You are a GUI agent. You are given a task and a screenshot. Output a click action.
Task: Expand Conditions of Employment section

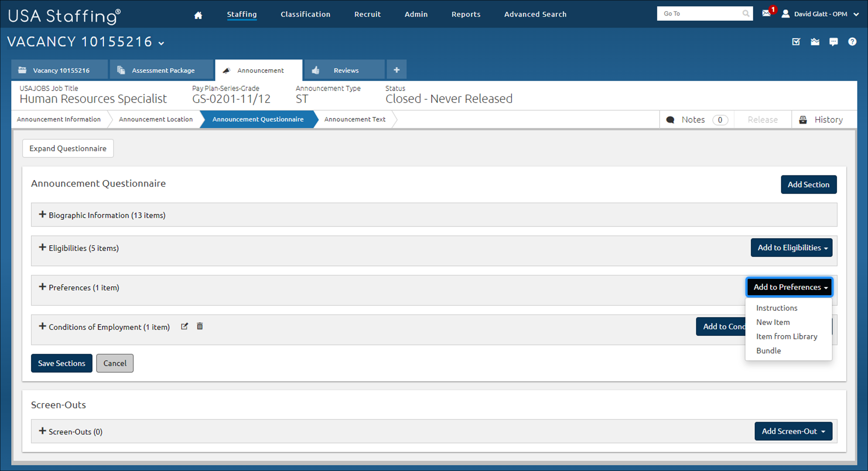42,326
